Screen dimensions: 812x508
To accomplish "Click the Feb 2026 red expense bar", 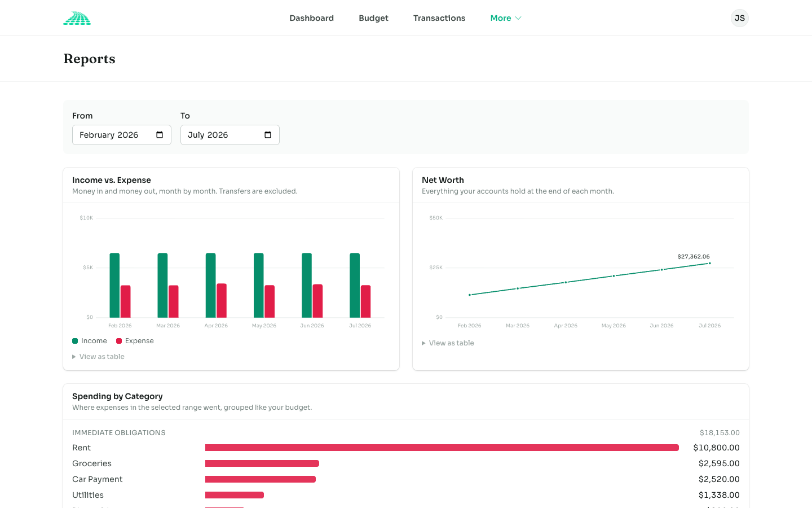I will coord(126,301).
